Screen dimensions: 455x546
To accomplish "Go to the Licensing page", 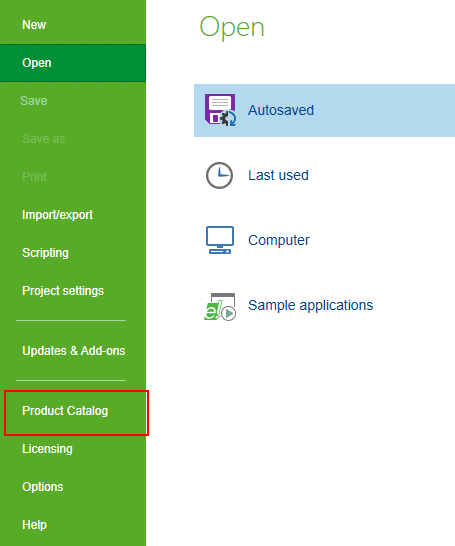I will tap(47, 449).
